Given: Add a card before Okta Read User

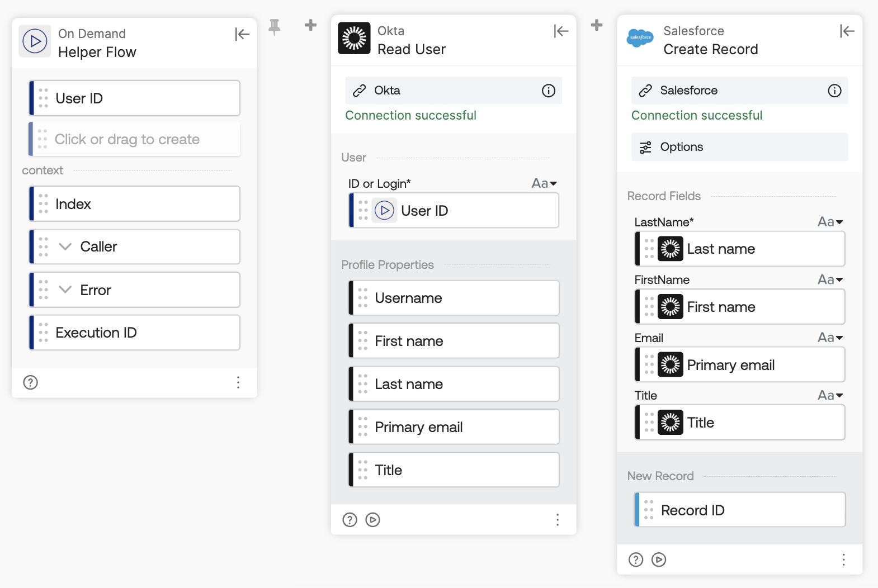Looking at the screenshot, I should [311, 25].
